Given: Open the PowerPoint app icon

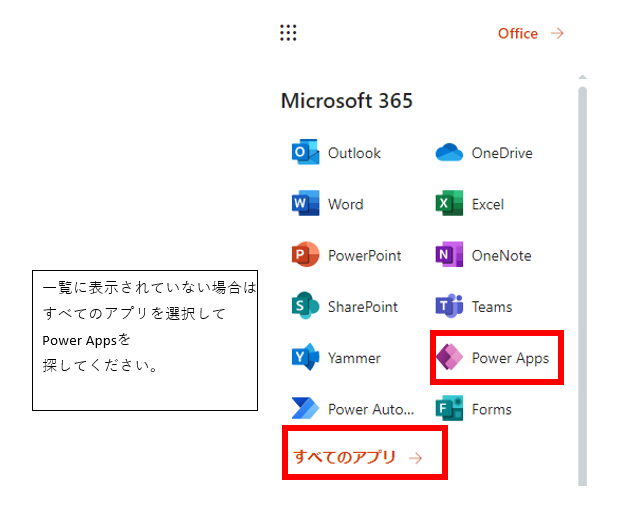Looking at the screenshot, I should coord(306,254).
